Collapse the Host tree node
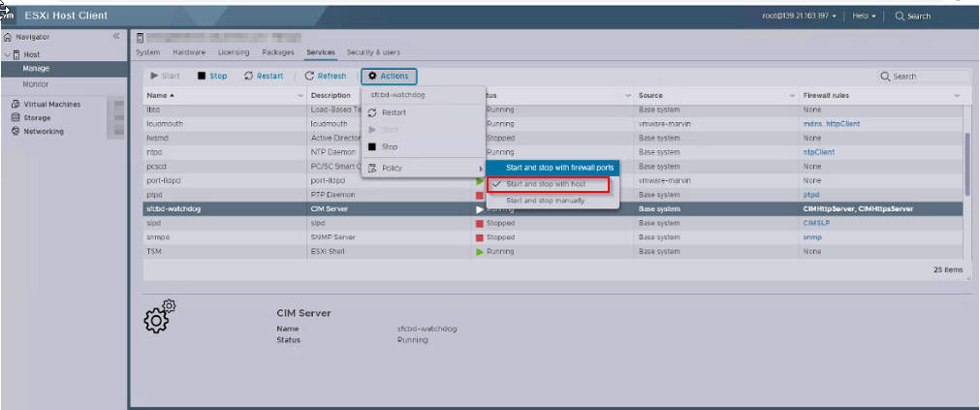The height and width of the screenshot is (410, 980). click(7, 55)
